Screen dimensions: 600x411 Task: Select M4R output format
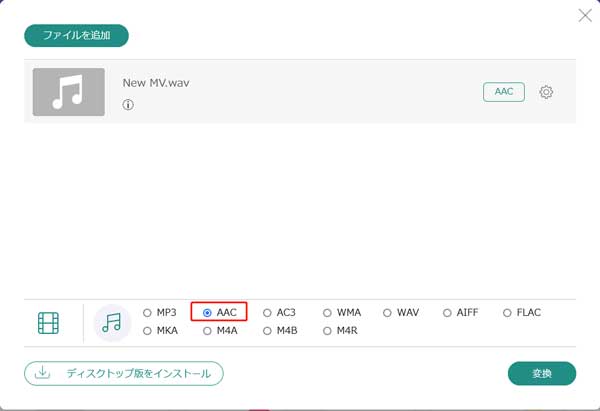tap(327, 331)
